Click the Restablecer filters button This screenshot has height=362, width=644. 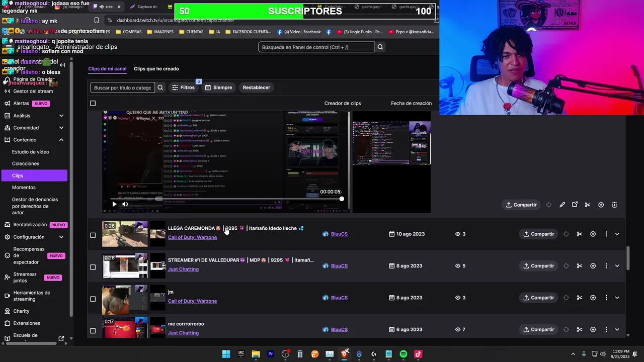coord(257,87)
